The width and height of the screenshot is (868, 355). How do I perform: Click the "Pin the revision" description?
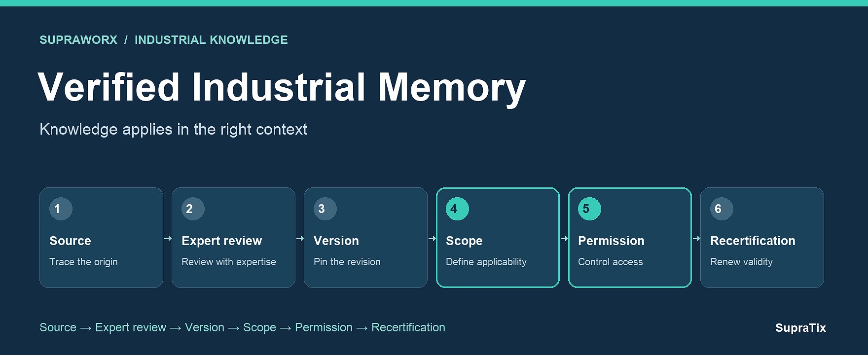click(347, 262)
